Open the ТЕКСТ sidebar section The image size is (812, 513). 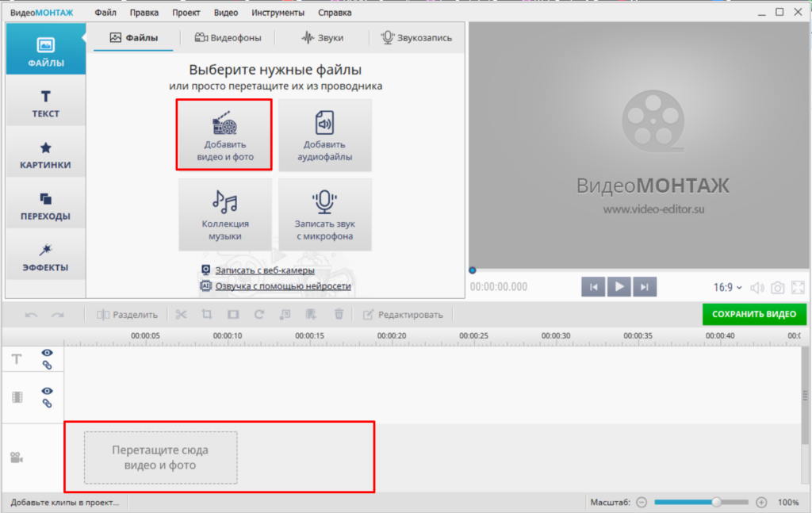(x=46, y=103)
